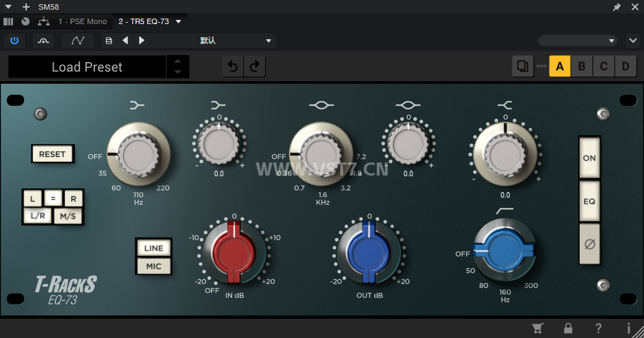This screenshot has height=338, width=644.
Task: Open the empty dropdown at top right
Action: tap(577, 41)
